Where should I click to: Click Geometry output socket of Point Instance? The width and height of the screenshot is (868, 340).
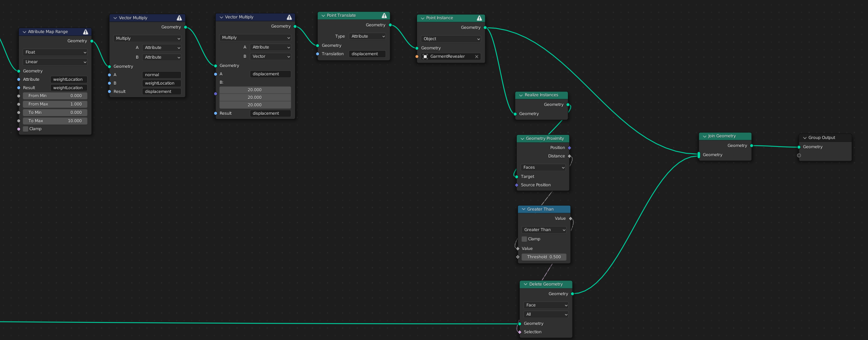click(x=485, y=28)
